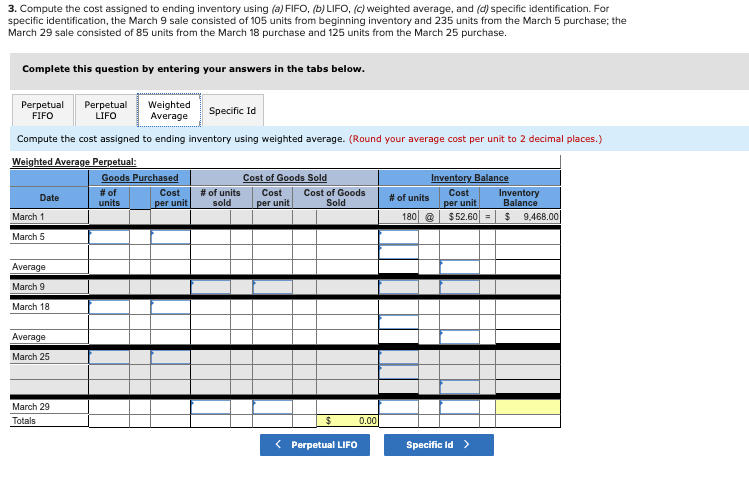Click the March 5 cost per unit purchased field
Viewport: 749px width, 483px height.
point(171,237)
